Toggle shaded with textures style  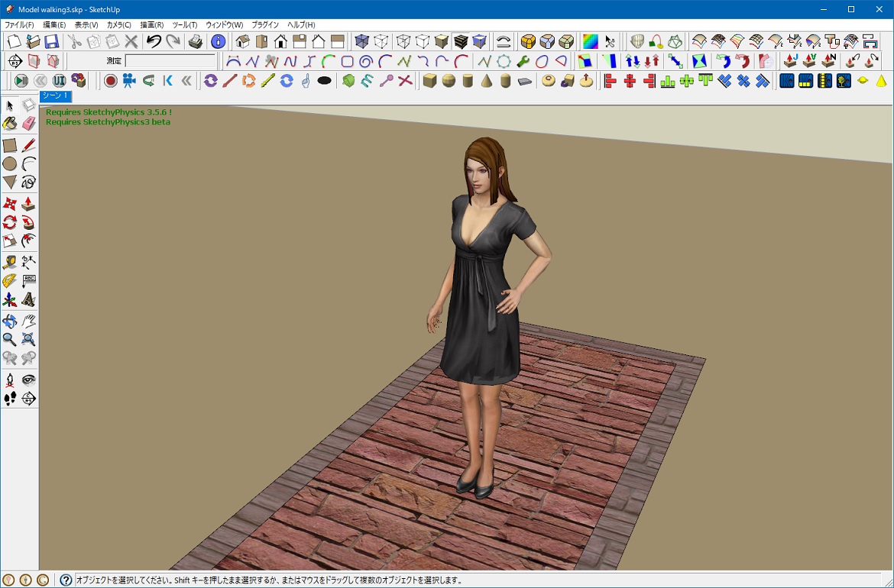[461, 41]
